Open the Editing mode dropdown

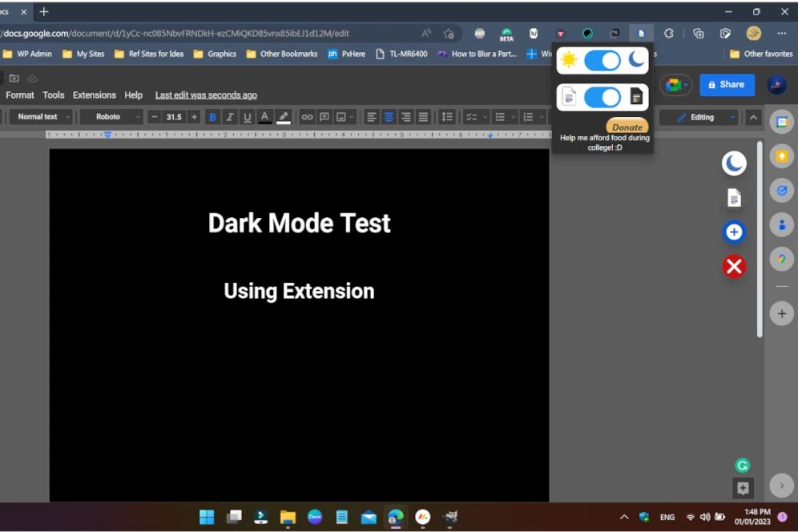tap(699, 117)
